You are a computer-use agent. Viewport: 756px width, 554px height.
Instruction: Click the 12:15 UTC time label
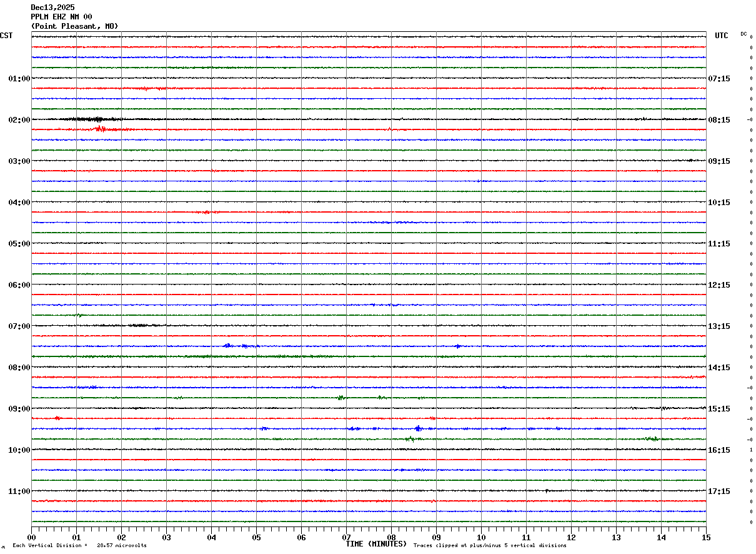point(719,285)
